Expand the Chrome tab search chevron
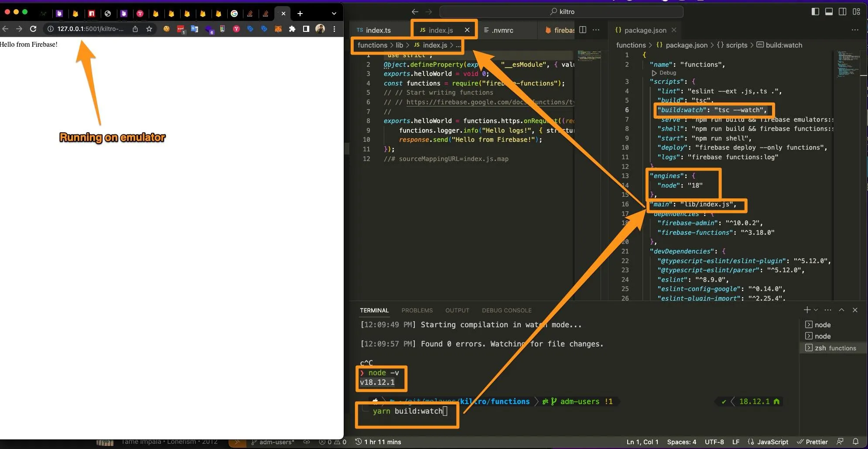This screenshot has width=868, height=449. click(334, 14)
